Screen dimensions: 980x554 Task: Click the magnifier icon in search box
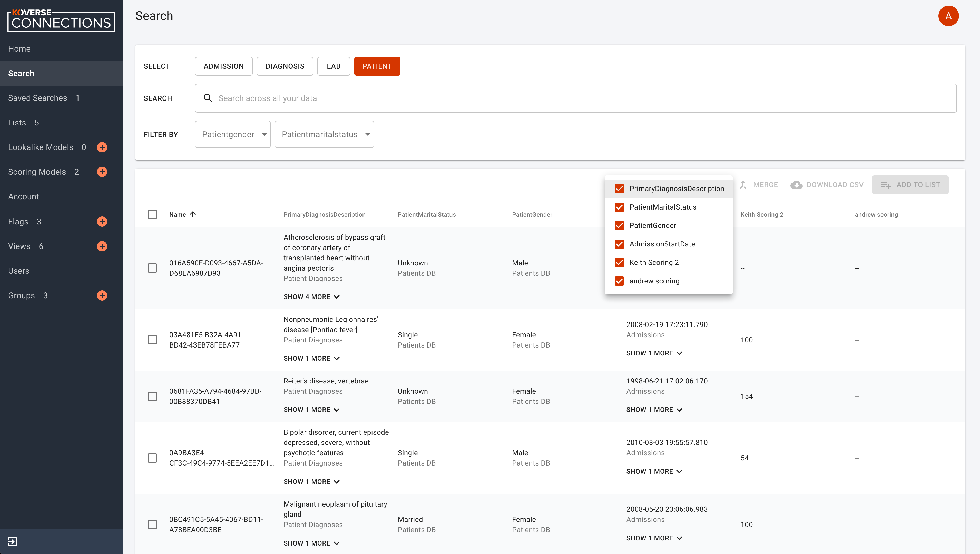click(x=208, y=98)
